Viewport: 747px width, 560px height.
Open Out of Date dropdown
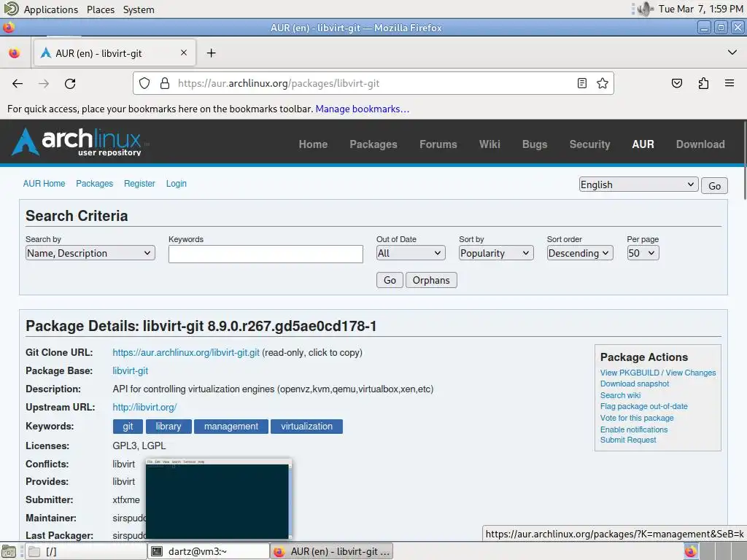(x=410, y=253)
